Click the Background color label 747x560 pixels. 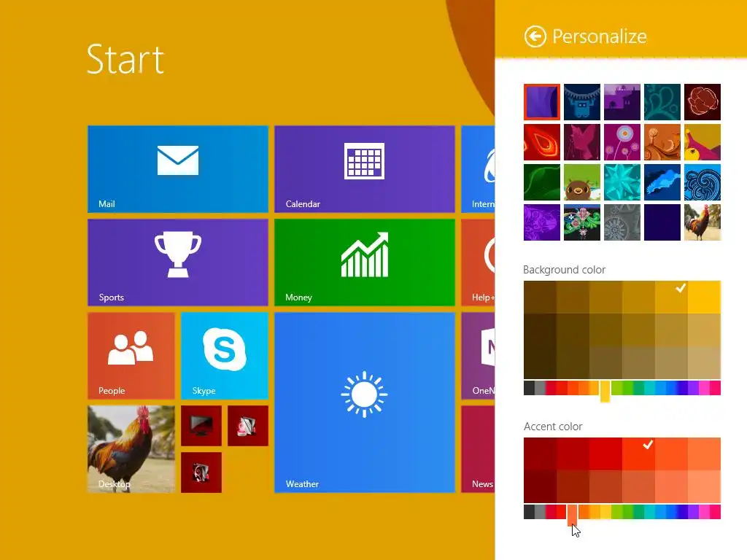point(564,270)
